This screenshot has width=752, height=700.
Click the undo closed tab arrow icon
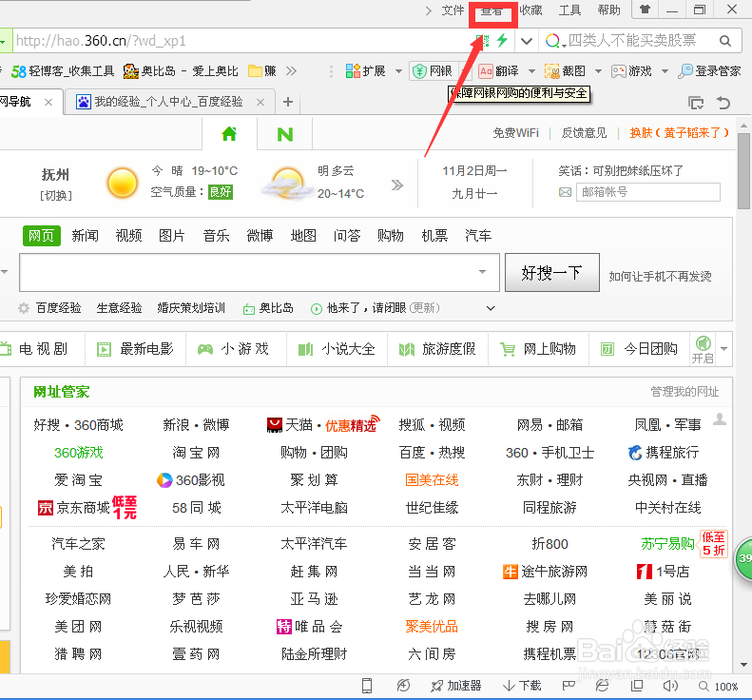[x=723, y=102]
